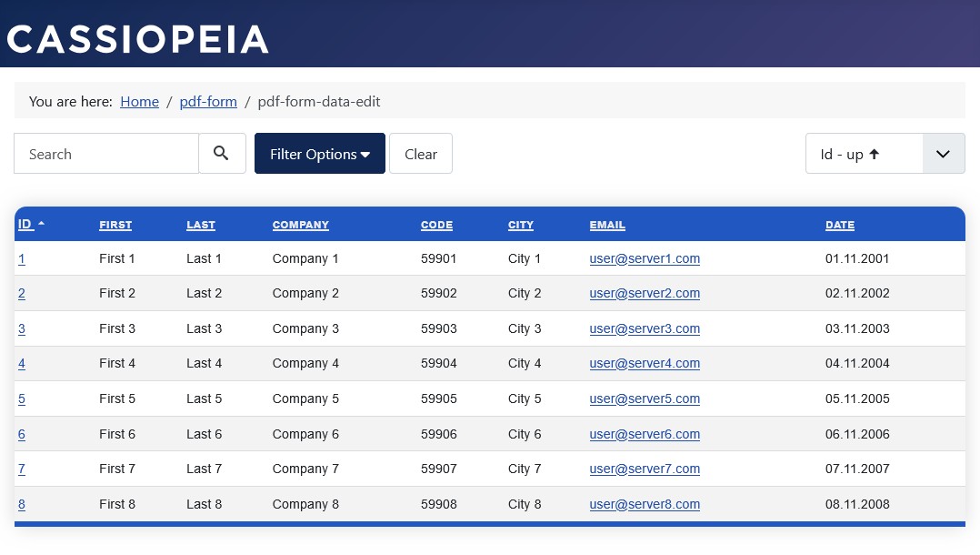This screenshot has width=980, height=555.
Task: Open the Filter Options panel
Action: tap(313, 153)
